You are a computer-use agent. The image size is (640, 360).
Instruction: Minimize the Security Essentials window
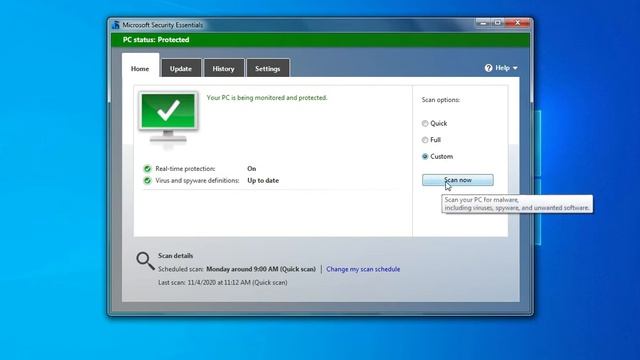point(483,23)
